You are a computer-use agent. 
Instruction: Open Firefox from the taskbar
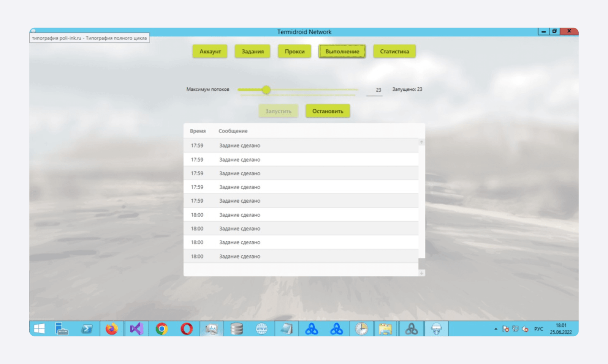[112, 329]
